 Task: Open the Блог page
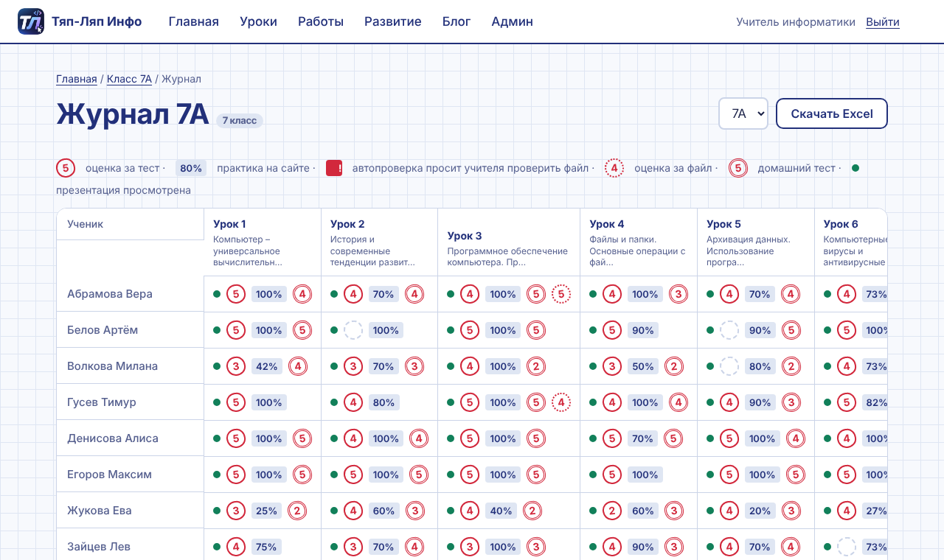(457, 21)
